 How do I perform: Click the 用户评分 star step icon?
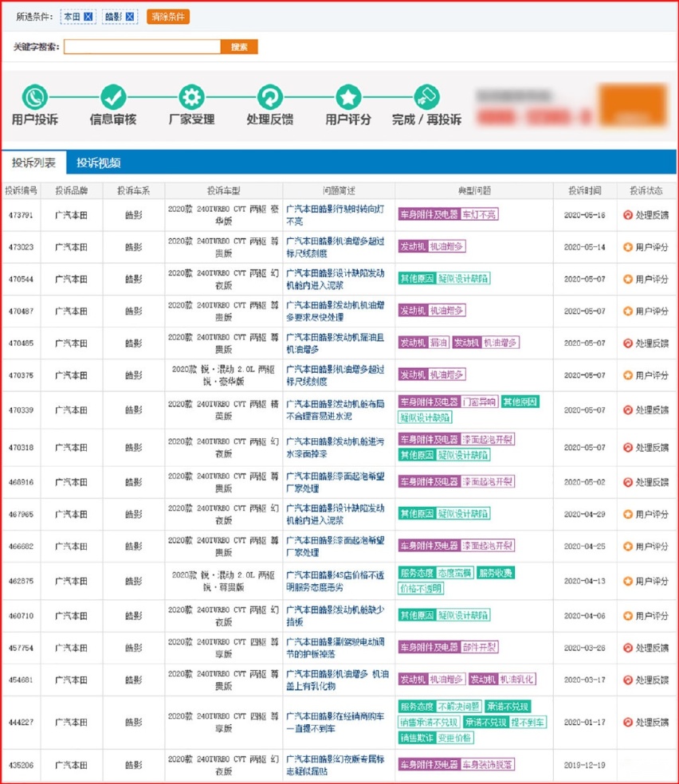point(348,97)
